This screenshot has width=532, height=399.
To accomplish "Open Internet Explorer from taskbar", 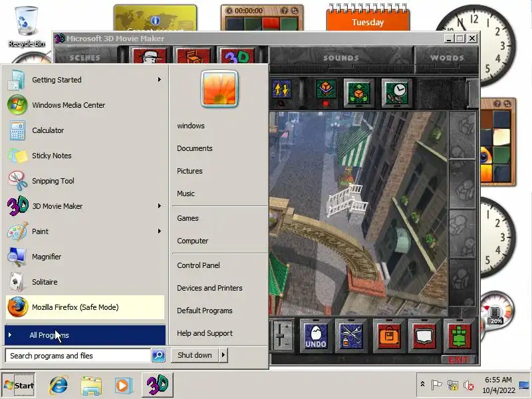I will (x=59, y=385).
